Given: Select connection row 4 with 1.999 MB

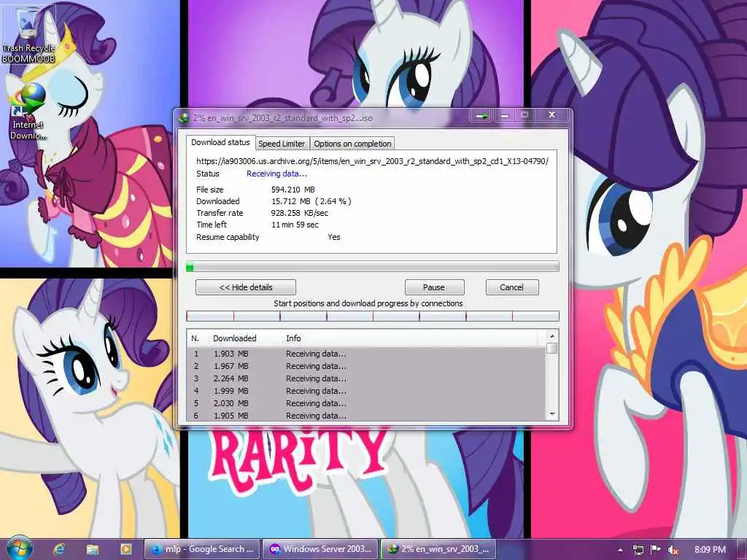Looking at the screenshot, I should 366,391.
